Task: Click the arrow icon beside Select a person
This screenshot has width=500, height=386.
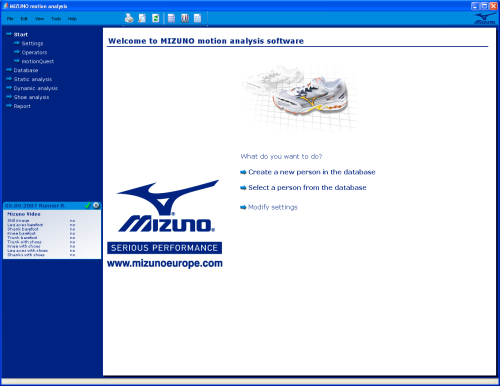Action: (243, 188)
